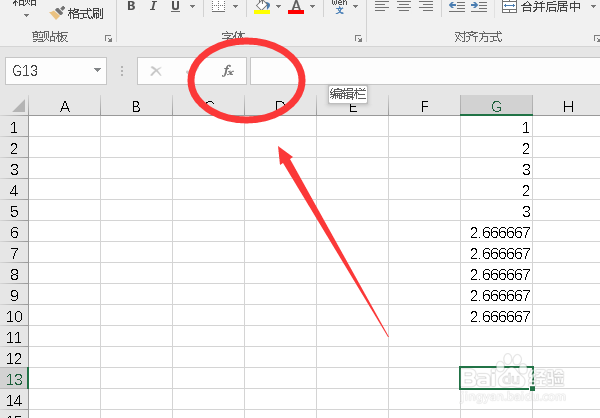Open the Name Box dropdown arrow
Viewport: 600px width, 418px height.
[x=98, y=70]
